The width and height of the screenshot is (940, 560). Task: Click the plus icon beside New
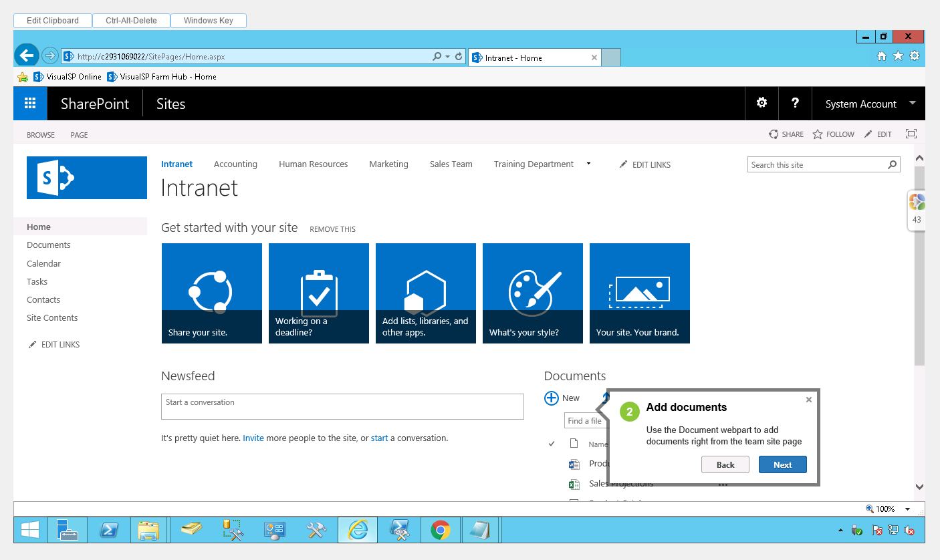point(552,398)
